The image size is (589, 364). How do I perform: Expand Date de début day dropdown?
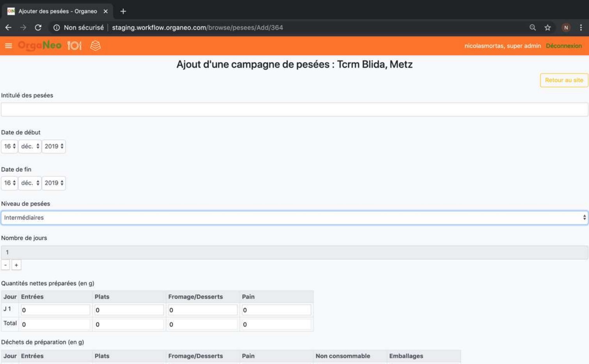click(x=9, y=147)
